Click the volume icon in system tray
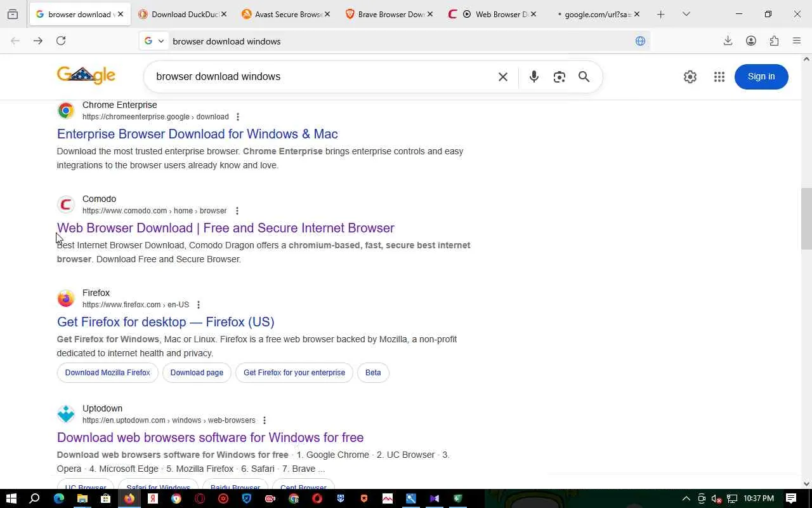The image size is (812, 508). (x=716, y=498)
